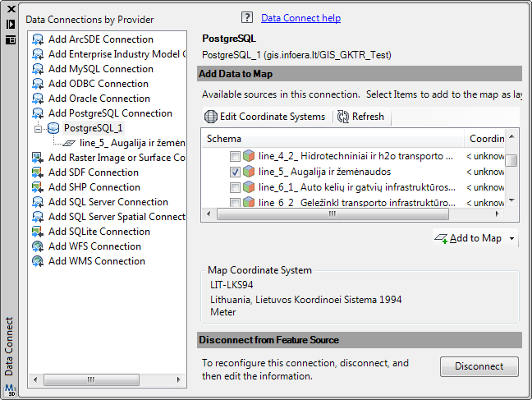Click the auto-hide palette icon

11,24
